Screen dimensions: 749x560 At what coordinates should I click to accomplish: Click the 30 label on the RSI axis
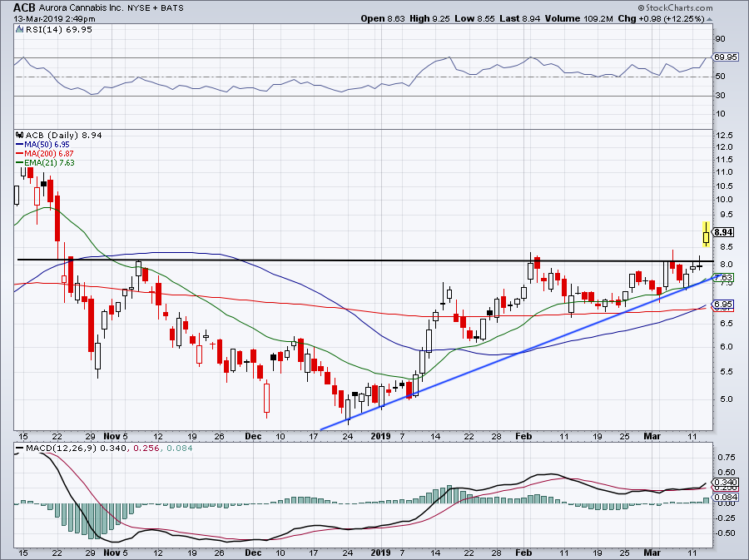[721, 95]
